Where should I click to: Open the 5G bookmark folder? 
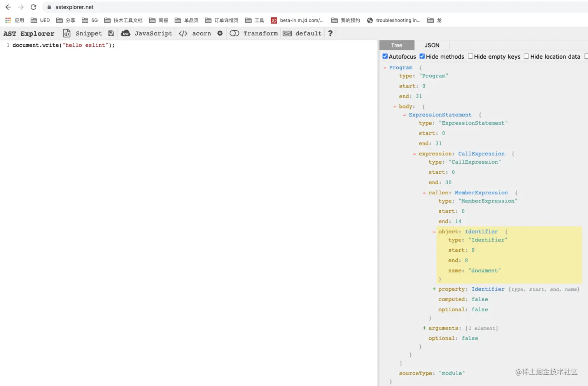(x=90, y=20)
